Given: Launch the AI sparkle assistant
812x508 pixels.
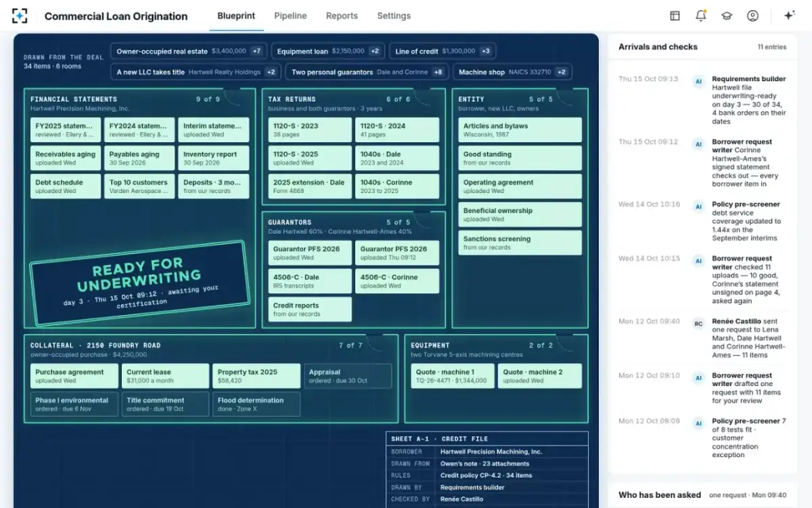Looking at the screenshot, I should click(x=789, y=16).
